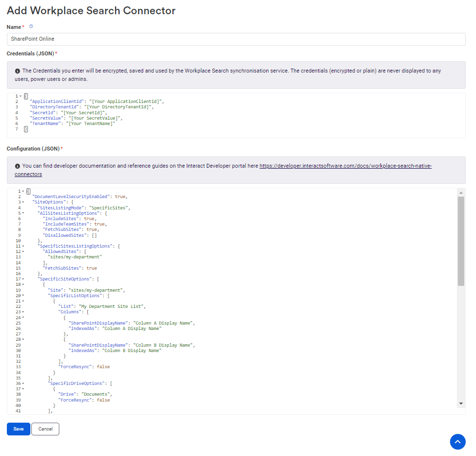Click the scroll-to-top round arrow button
476x456 pixels.
pyautogui.click(x=457, y=441)
